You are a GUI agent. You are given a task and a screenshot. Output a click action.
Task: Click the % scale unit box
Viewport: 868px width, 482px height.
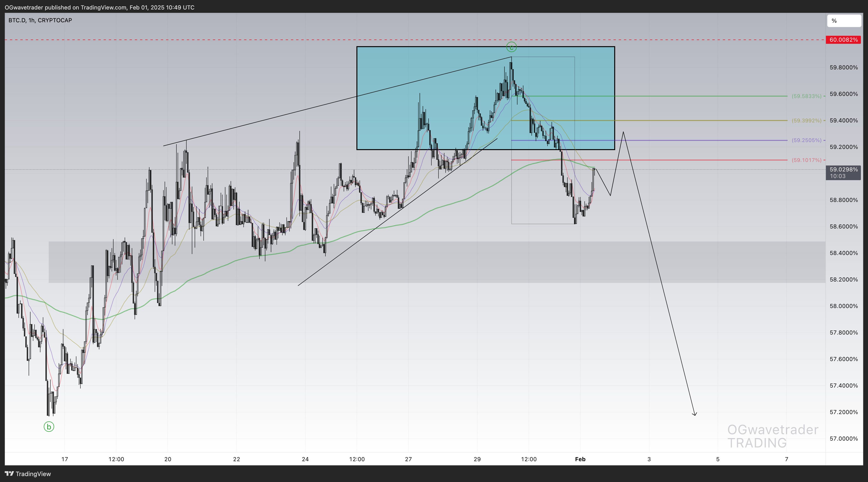[844, 21]
